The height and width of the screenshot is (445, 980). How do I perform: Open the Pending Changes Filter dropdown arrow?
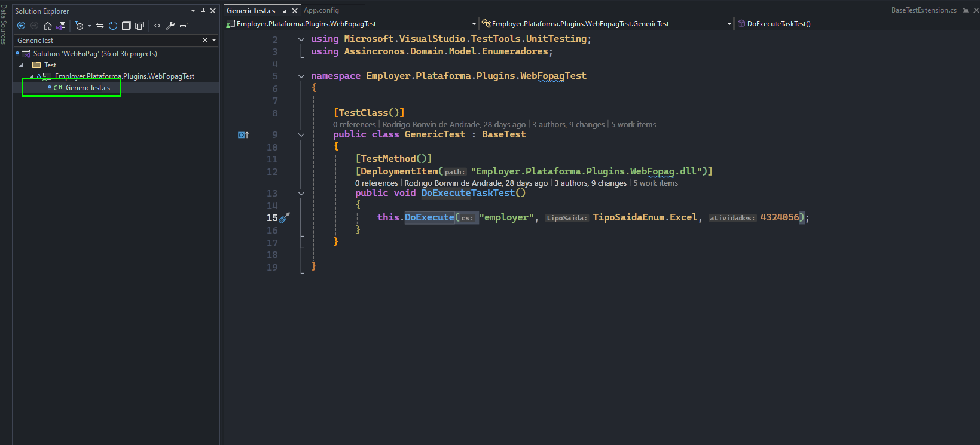(90, 26)
